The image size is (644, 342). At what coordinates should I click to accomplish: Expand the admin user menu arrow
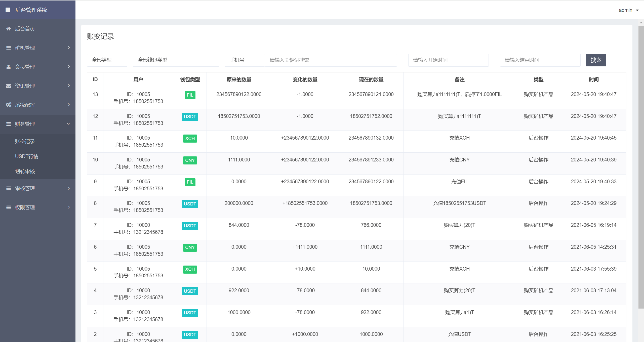[x=637, y=10]
